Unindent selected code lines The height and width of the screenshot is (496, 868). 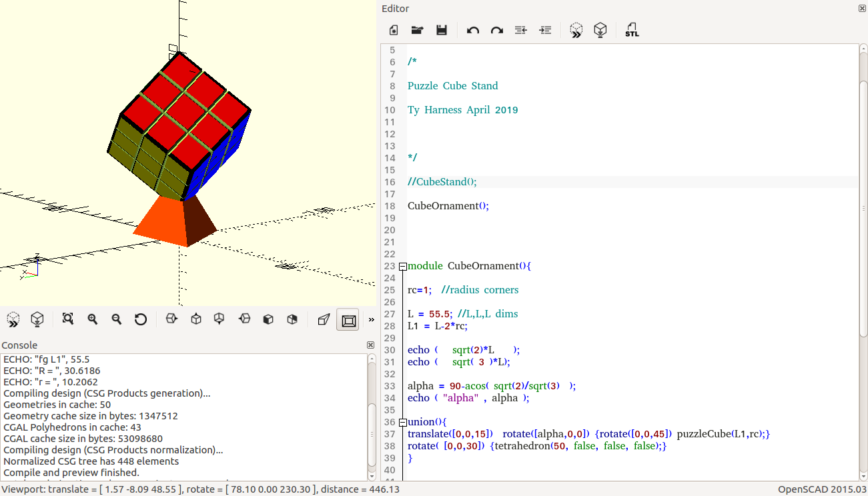[521, 30]
